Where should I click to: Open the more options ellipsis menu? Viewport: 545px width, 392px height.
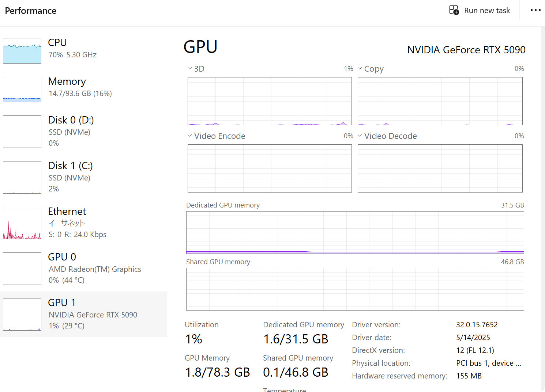coord(535,10)
